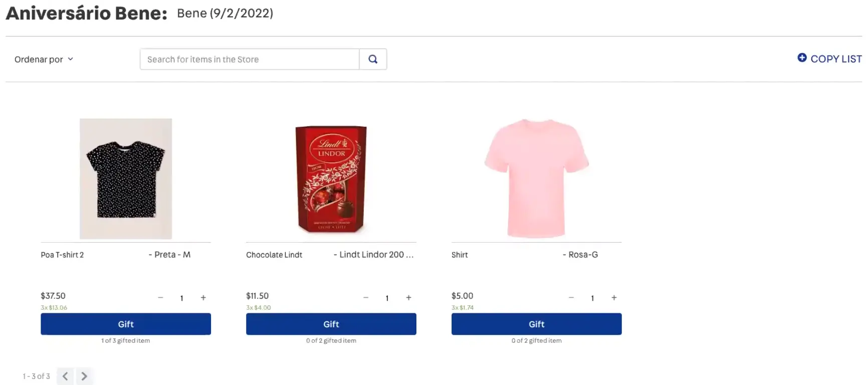Increase the Poa T-shirt 2 quantity
The height and width of the screenshot is (385, 868).
tap(203, 298)
